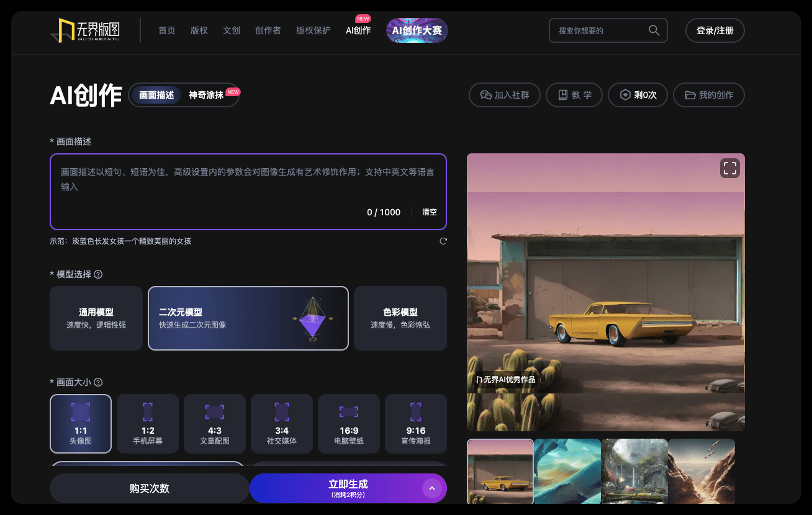Open the 版权保护 navigation item
Viewport: 812px width, 515px height.
[314, 30]
